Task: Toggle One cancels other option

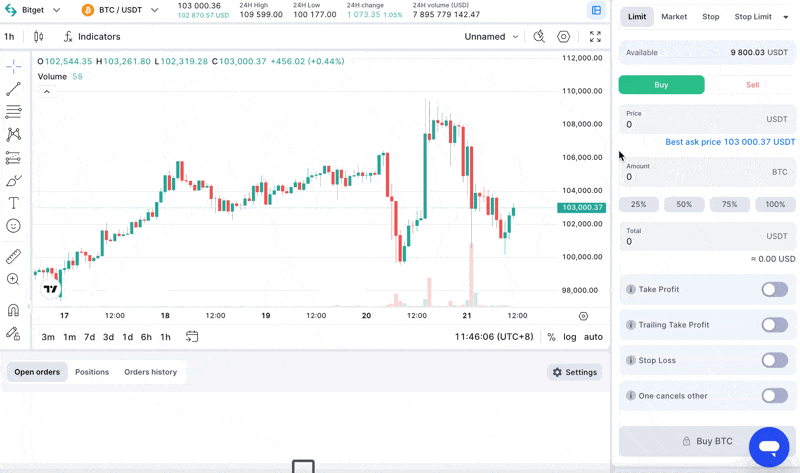Action: point(774,396)
